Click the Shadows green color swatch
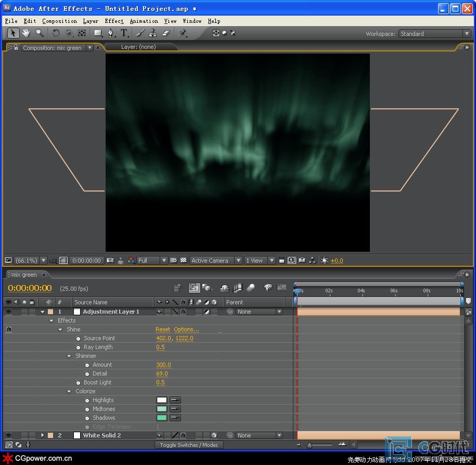 (161, 418)
